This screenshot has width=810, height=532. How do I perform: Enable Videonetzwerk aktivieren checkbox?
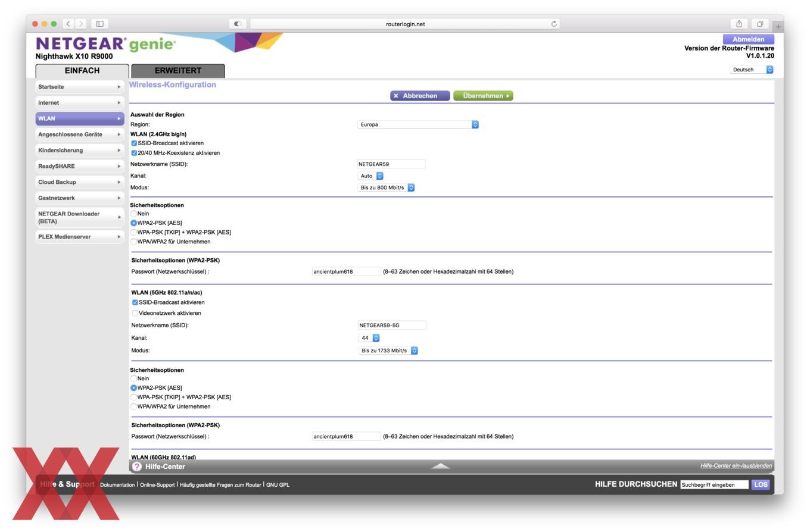coord(135,313)
